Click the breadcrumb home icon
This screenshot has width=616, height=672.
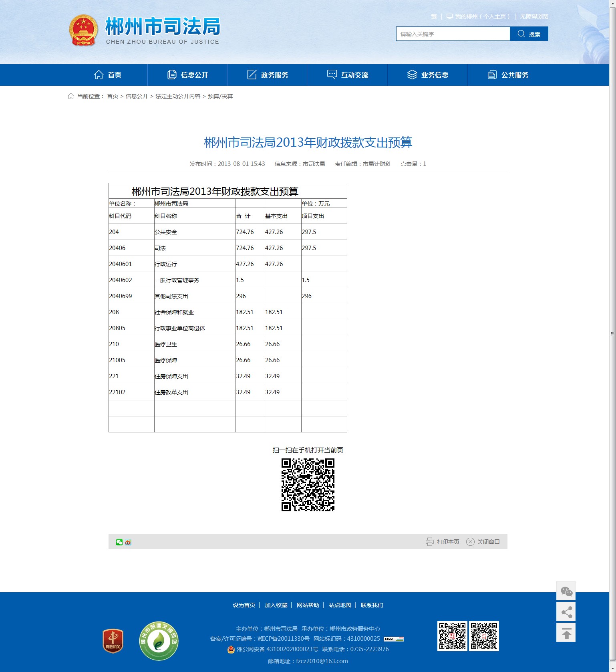71,96
